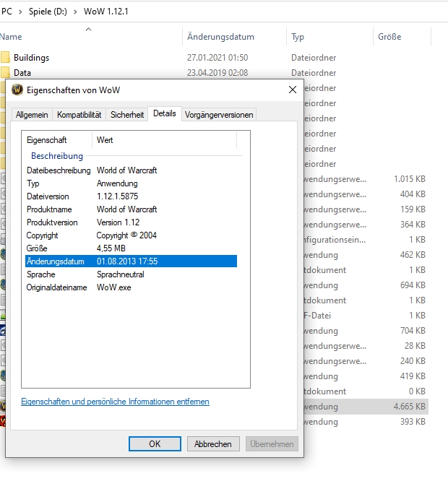Click the 159 KB file size entry
The height and width of the screenshot is (481, 448).
click(413, 209)
